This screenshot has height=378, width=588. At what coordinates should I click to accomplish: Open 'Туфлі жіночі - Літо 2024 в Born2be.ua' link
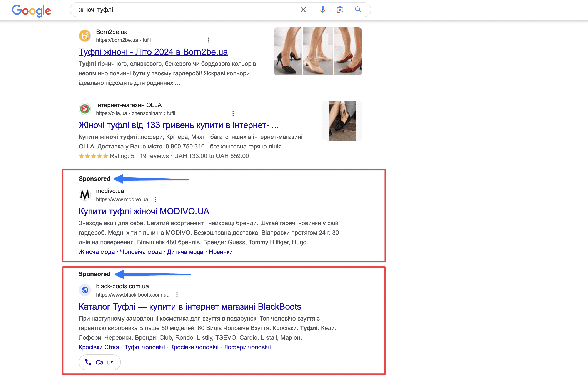(153, 52)
